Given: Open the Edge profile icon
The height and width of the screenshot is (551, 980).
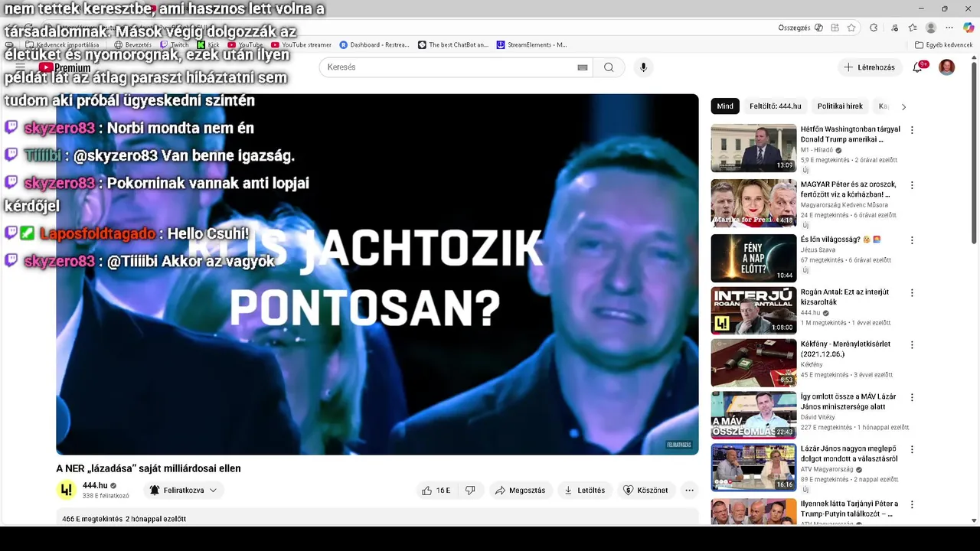Looking at the screenshot, I should (931, 28).
